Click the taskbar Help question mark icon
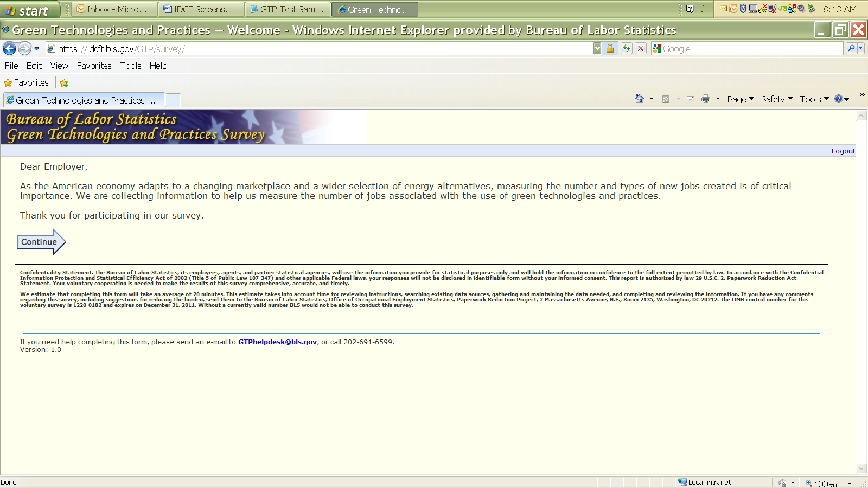 [x=690, y=9]
